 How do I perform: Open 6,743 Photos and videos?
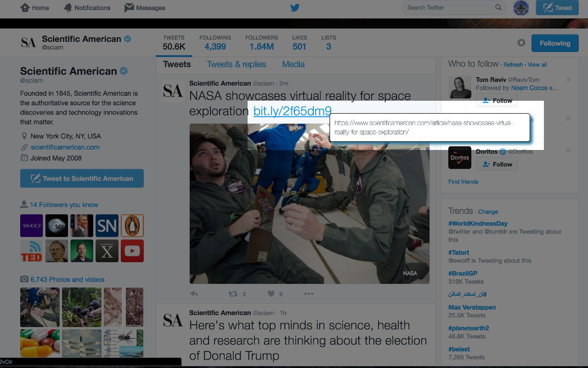coord(68,279)
